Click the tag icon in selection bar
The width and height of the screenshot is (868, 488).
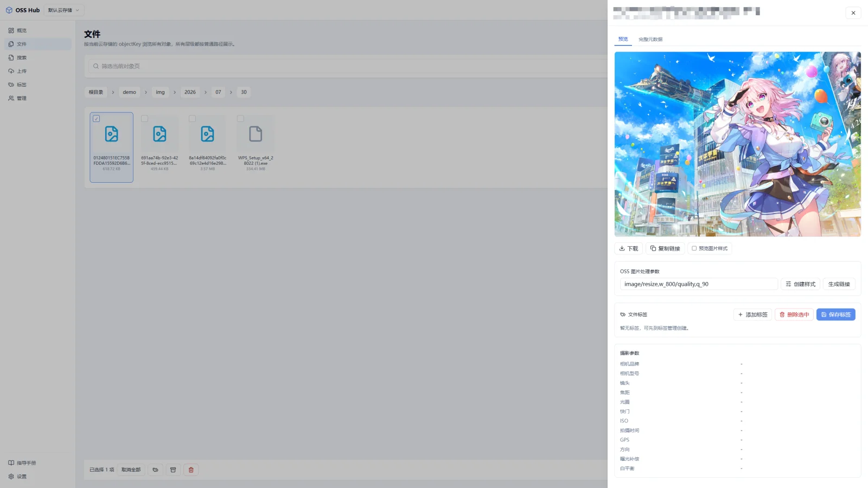point(155,470)
